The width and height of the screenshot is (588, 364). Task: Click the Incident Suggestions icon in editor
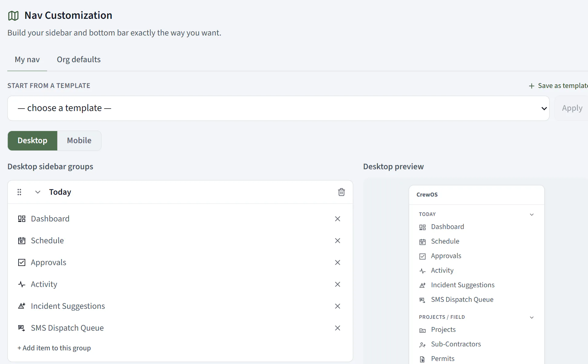(22, 306)
